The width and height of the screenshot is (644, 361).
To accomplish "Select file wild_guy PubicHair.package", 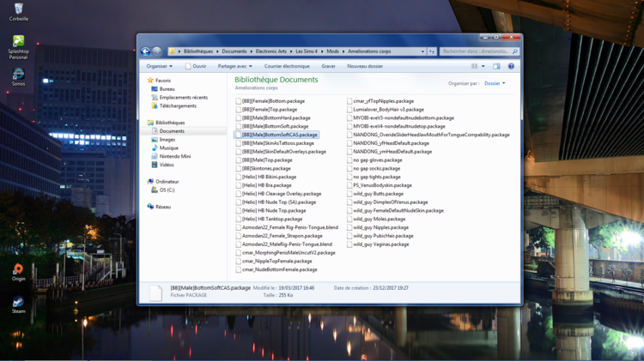I will tap(380, 236).
